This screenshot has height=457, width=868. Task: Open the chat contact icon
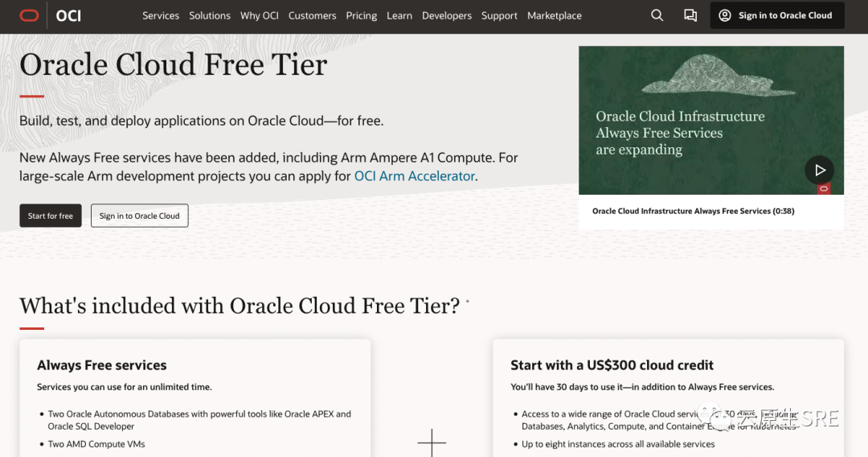[x=690, y=15]
